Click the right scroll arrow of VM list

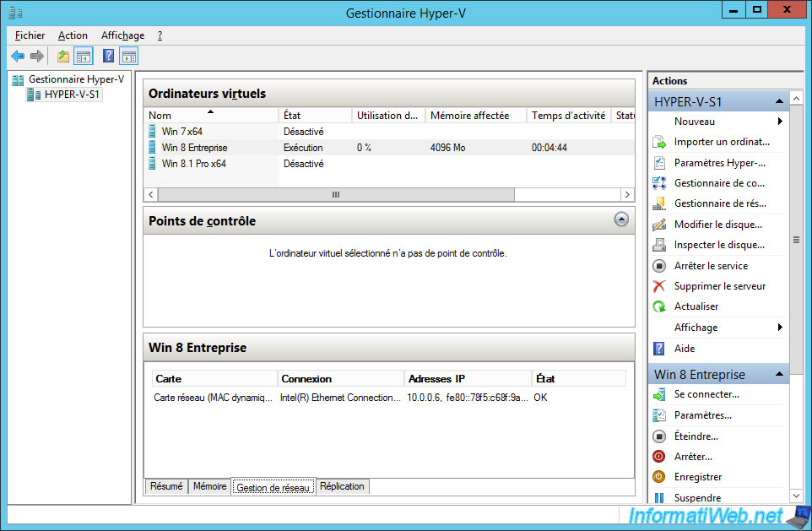pos(627,195)
